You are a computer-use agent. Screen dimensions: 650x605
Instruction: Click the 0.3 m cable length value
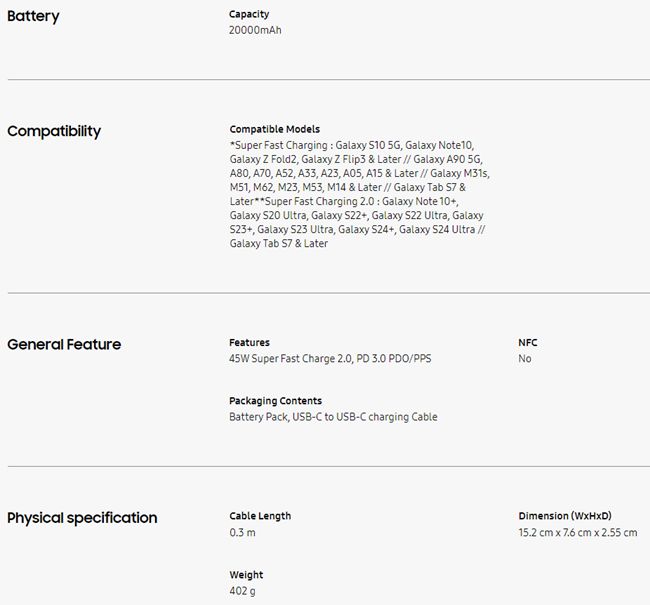click(x=242, y=533)
